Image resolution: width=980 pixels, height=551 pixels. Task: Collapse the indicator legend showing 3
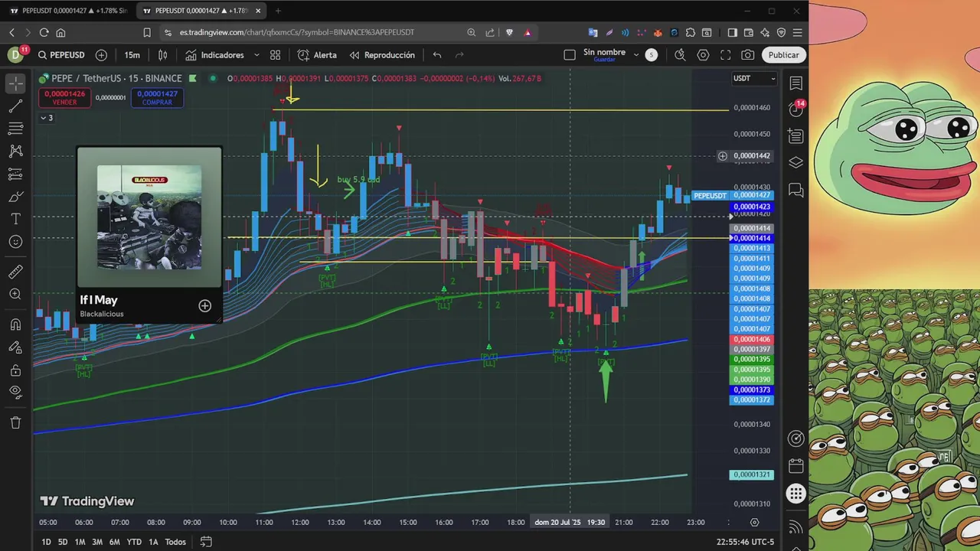point(46,118)
